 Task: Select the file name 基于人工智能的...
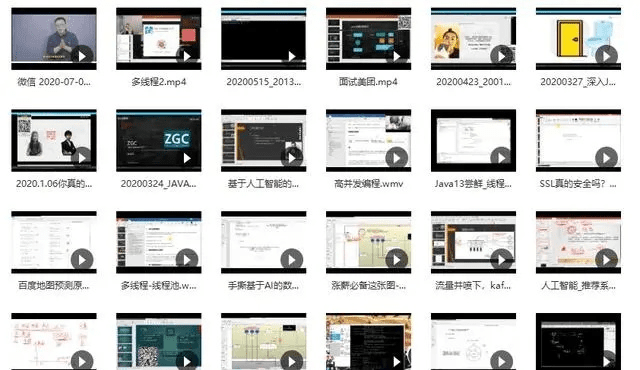[x=263, y=184]
